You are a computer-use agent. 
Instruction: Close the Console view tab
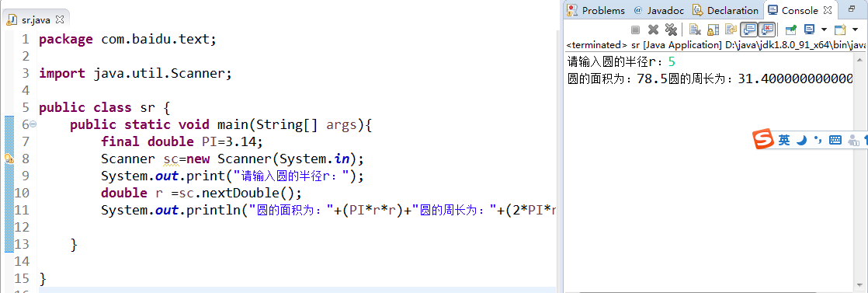click(828, 10)
